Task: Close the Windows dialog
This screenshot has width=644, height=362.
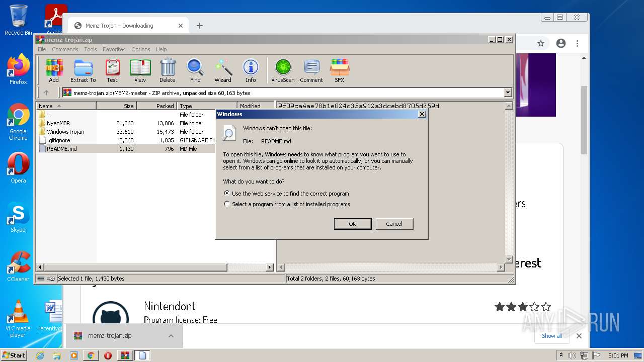Action: 422,114
